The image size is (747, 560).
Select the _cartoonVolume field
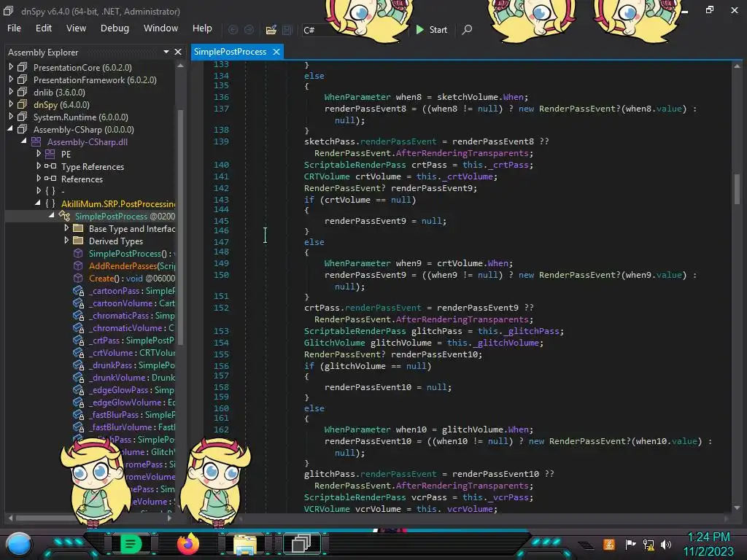pos(131,303)
